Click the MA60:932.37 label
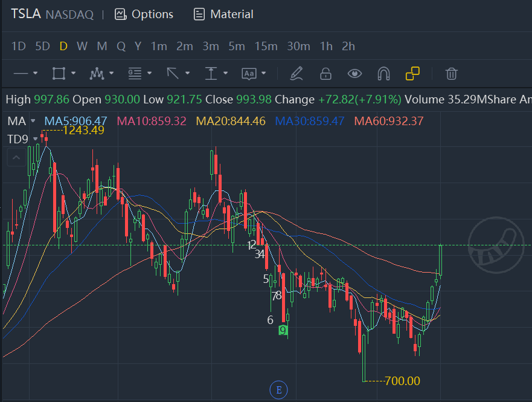The width and height of the screenshot is (532, 402). tap(389, 121)
